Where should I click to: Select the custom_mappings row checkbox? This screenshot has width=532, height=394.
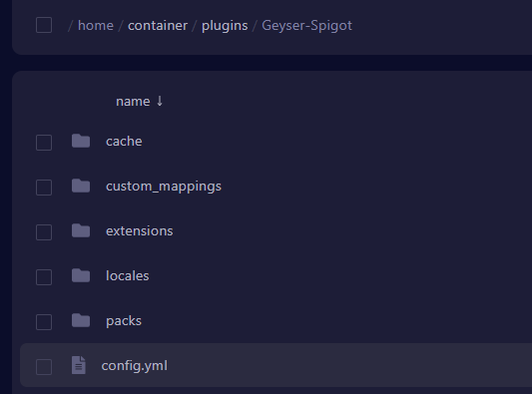pos(44,188)
